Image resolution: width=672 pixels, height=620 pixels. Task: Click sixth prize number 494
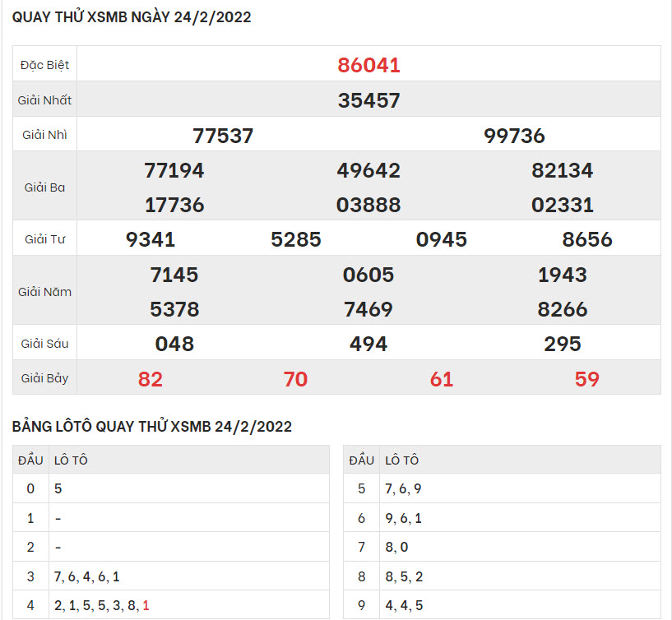tap(368, 344)
